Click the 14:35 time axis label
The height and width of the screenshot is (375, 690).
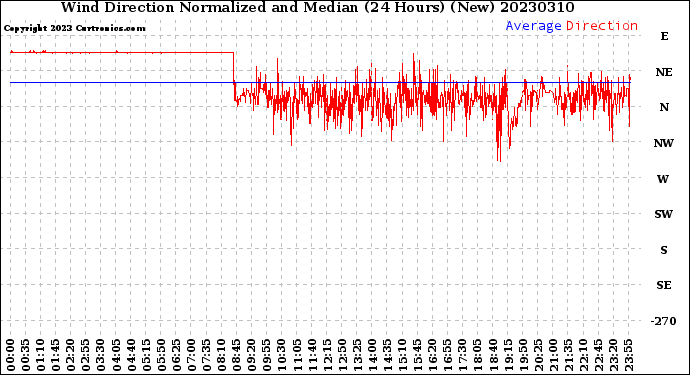click(387, 355)
